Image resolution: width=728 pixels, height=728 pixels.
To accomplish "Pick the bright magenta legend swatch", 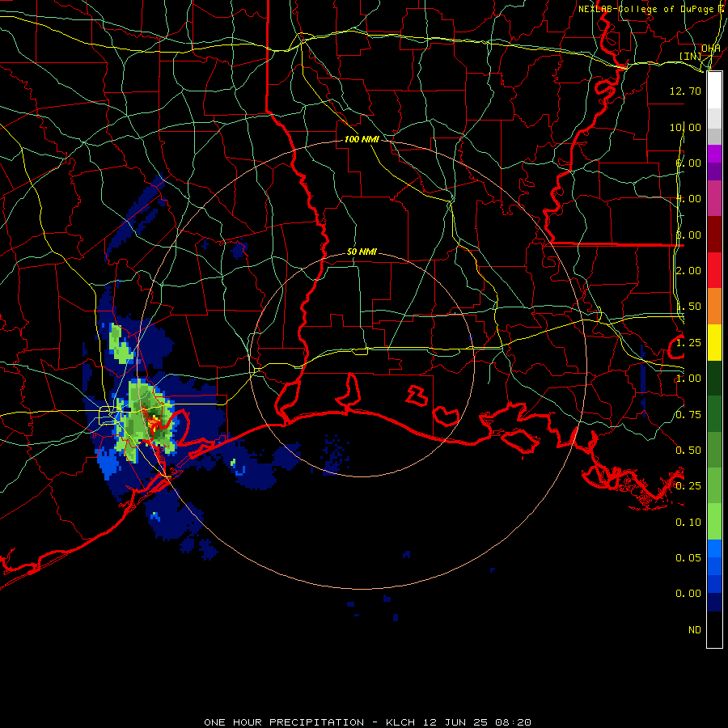I will tap(714, 154).
